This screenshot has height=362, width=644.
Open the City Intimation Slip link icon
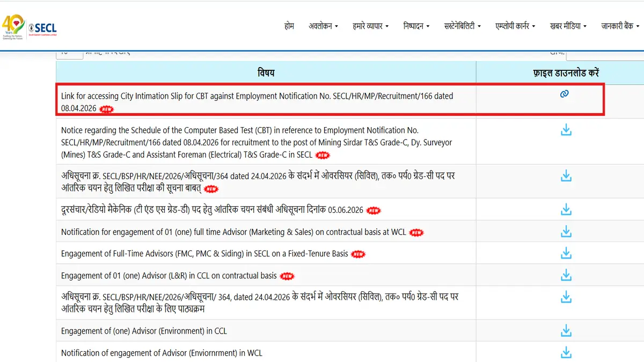coord(564,94)
